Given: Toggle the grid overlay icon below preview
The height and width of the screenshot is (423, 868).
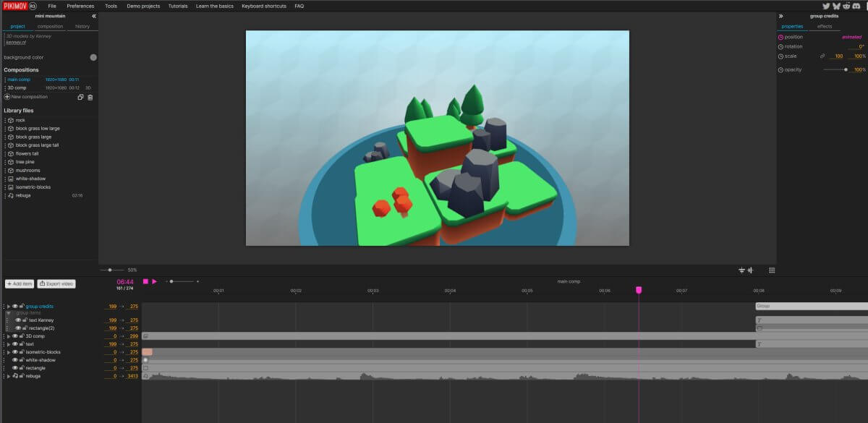Looking at the screenshot, I should pos(772,270).
